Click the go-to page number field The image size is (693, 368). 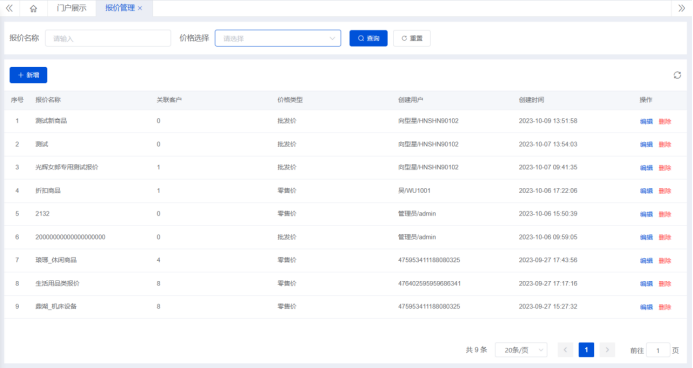tap(658, 350)
